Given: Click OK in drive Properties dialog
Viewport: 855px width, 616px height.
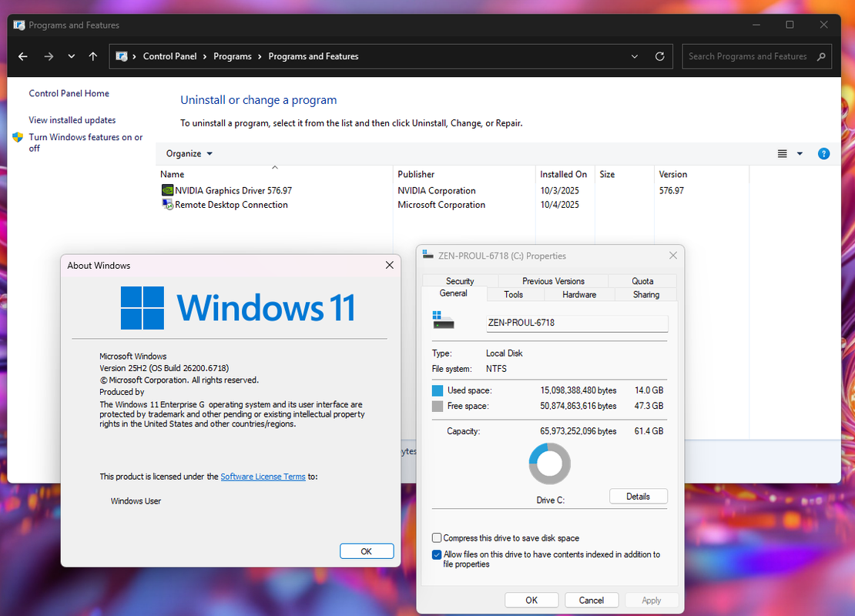Looking at the screenshot, I should point(531,600).
